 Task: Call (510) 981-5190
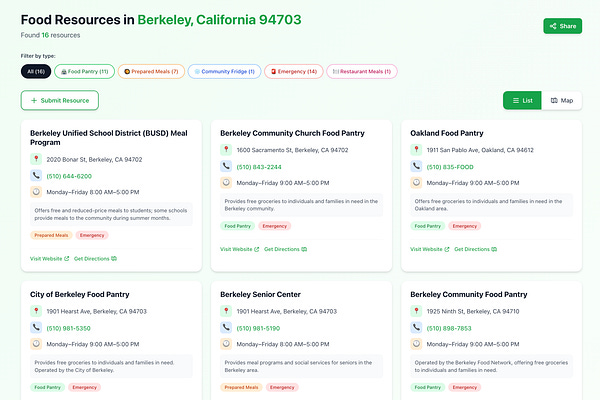point(258,328)
